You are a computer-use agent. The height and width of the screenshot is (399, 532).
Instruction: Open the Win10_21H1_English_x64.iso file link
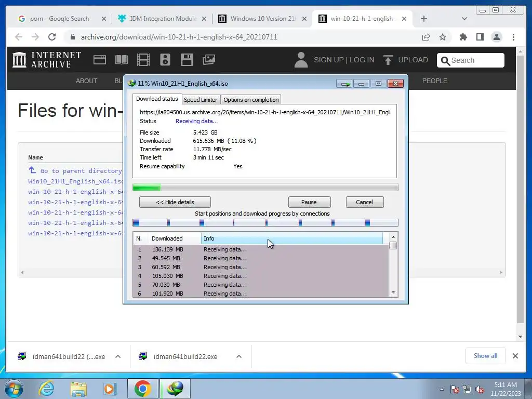(75, 181)
